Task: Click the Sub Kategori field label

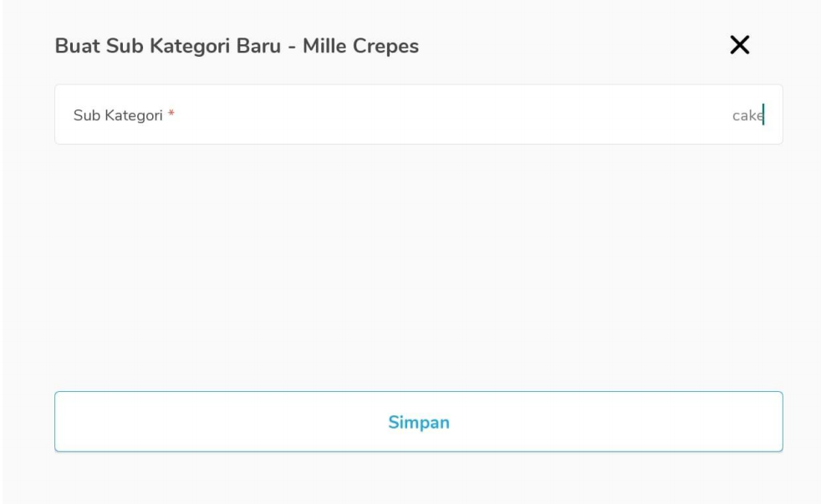Action: click(x=118, y=115)
